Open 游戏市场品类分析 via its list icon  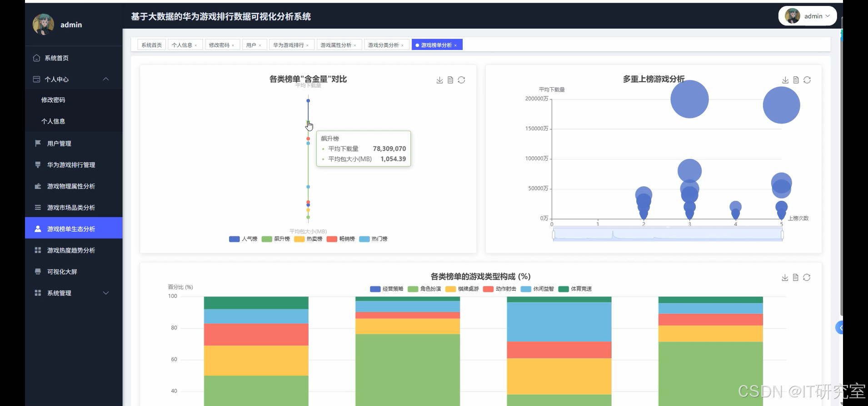tap(38, 208)
